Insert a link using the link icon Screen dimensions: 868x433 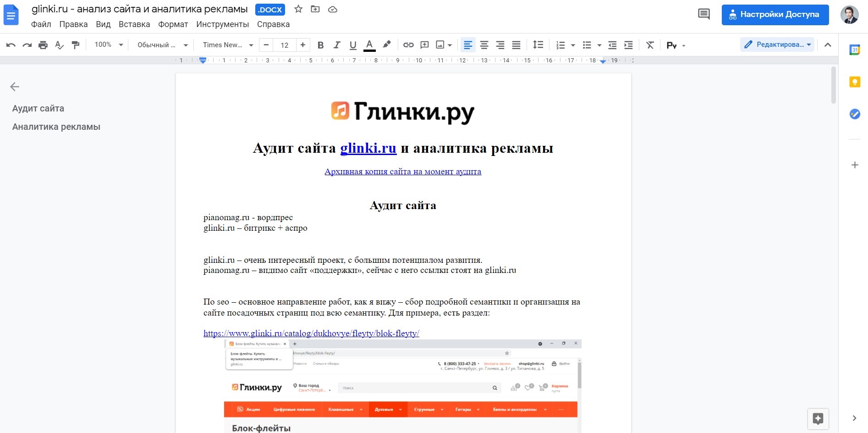pos(408,44)
